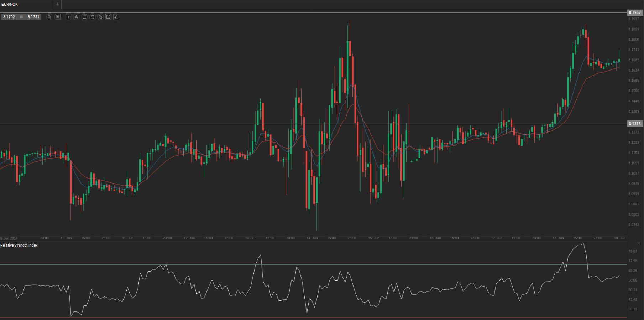Click the 8.1702 bid price

pos(9,17)
